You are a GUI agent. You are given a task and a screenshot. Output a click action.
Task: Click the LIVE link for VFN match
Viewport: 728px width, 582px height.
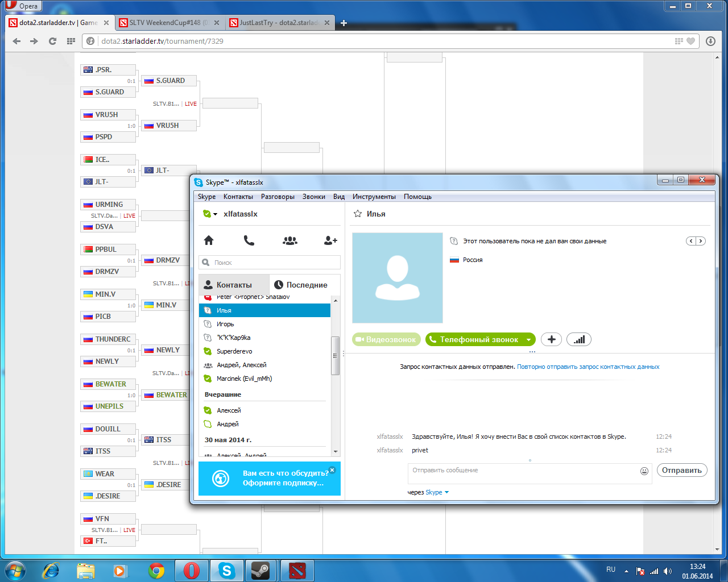(x=129, y=530)
